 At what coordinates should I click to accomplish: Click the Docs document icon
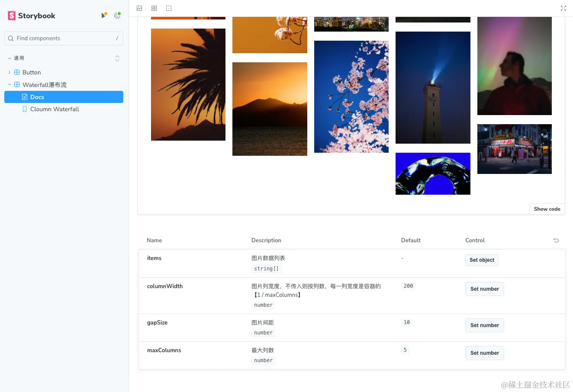[25, 97]
